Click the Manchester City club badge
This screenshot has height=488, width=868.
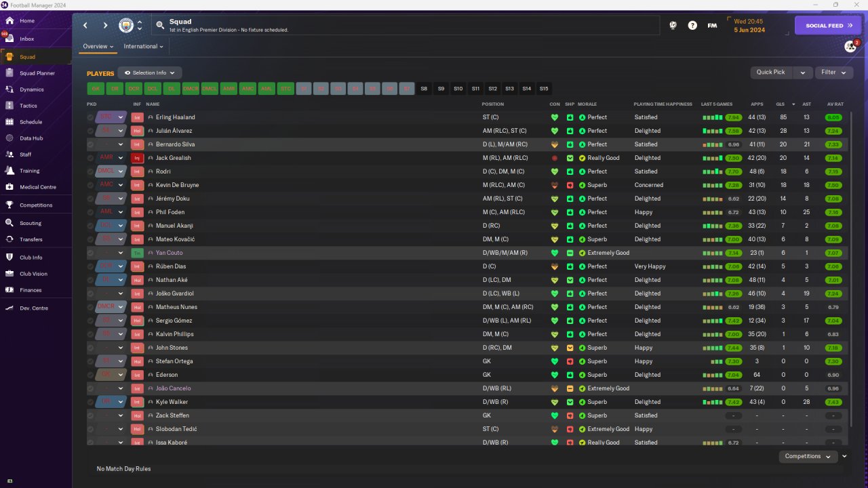click(126, 26)
